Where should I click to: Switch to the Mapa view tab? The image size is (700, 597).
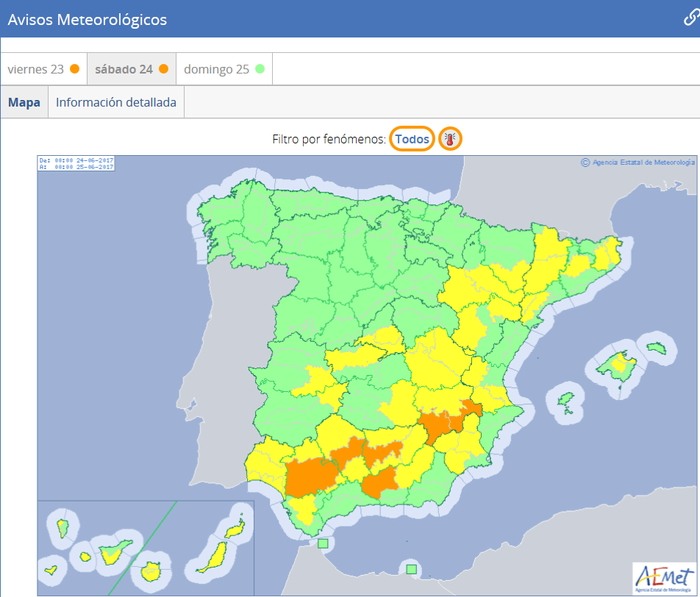point(24,102)
